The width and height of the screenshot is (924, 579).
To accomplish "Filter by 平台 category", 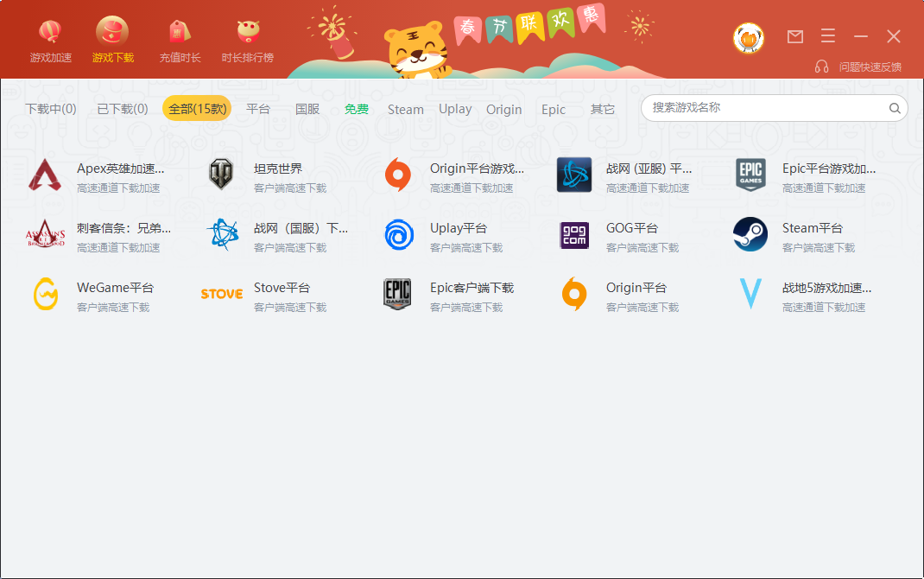I will 258,109.
